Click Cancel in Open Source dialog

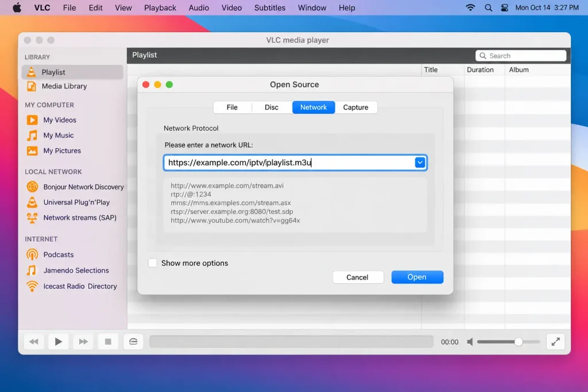pyautogui.click(x=358, y=277)
